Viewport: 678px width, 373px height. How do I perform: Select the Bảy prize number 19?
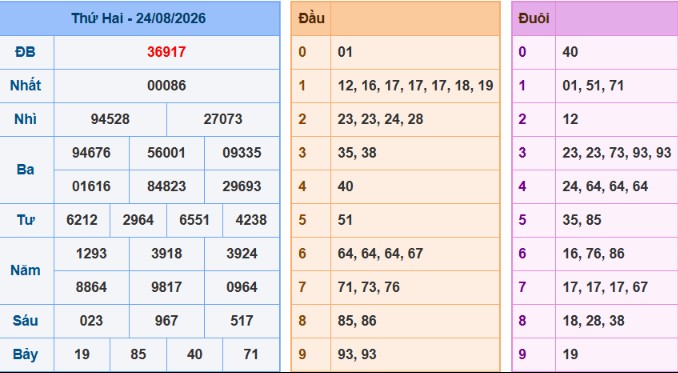tap(82, 354)
